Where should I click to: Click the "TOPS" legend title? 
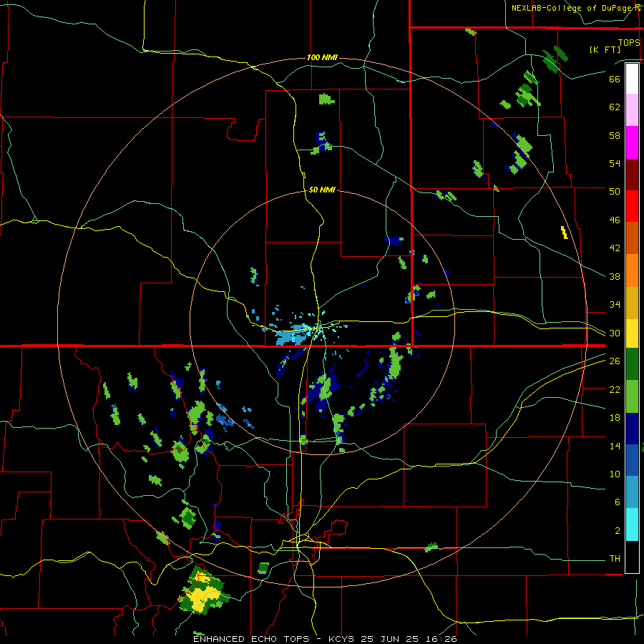click(x=629, y=42)
